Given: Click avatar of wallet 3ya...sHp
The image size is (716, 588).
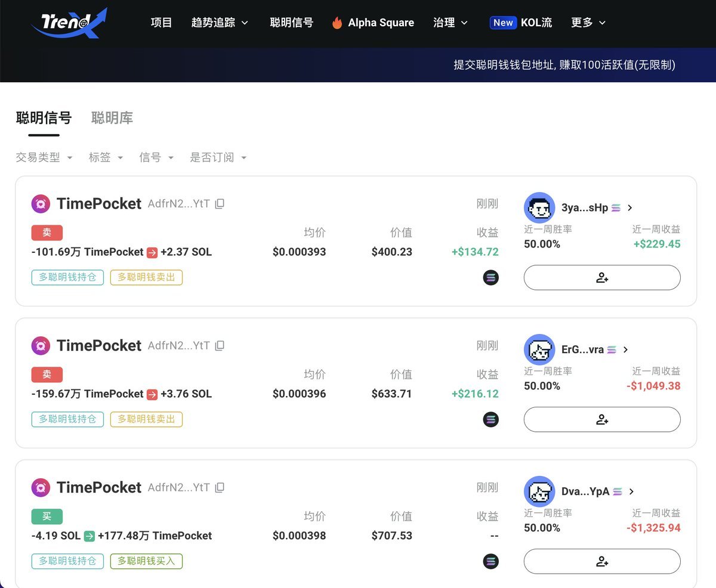Looking at the screenshot, I should (x=539, y=208).
